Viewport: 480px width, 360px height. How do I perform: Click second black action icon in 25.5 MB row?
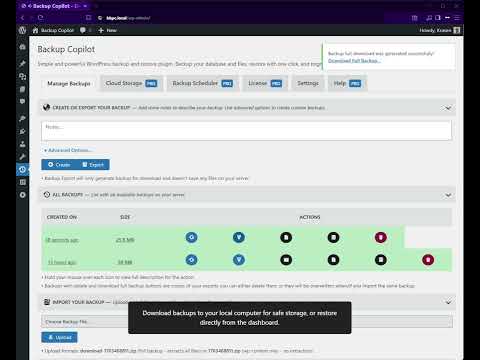coord(333,237)
